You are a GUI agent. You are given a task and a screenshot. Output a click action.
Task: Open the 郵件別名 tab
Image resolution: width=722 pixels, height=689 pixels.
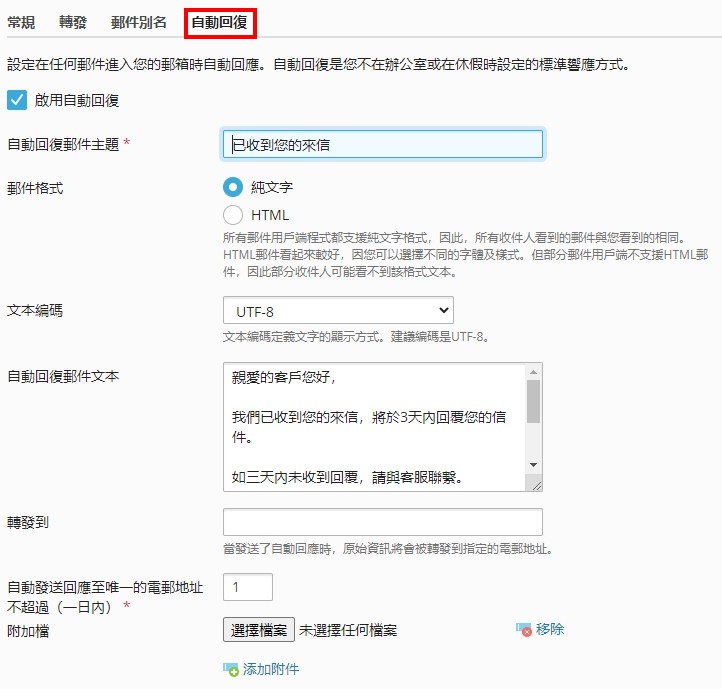pyautogui.click(x=139, y=22)
